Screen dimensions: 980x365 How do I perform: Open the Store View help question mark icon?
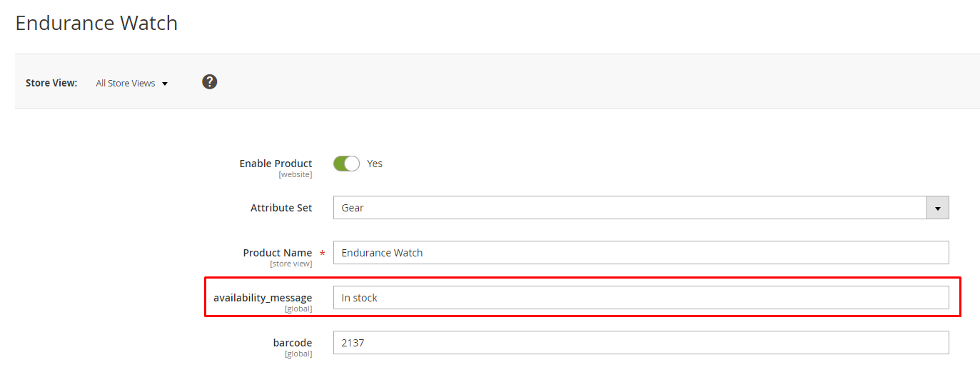tap(209, 81)
